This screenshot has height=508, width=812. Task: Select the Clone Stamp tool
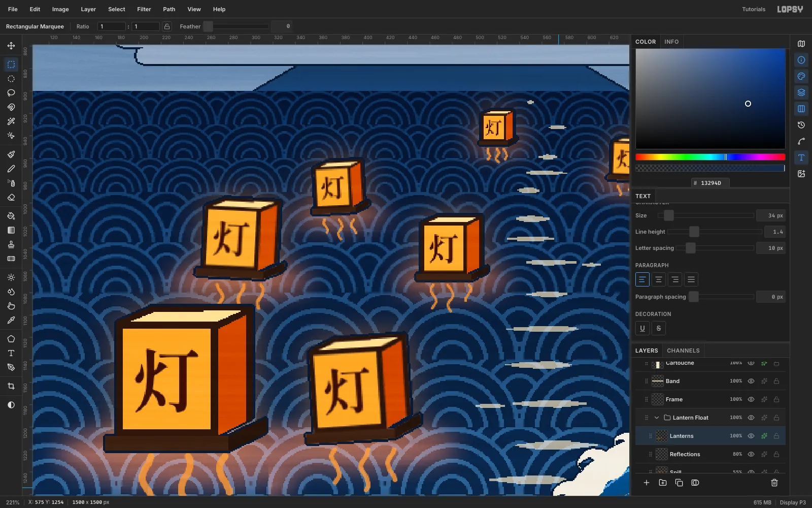[x=11, y=244]
